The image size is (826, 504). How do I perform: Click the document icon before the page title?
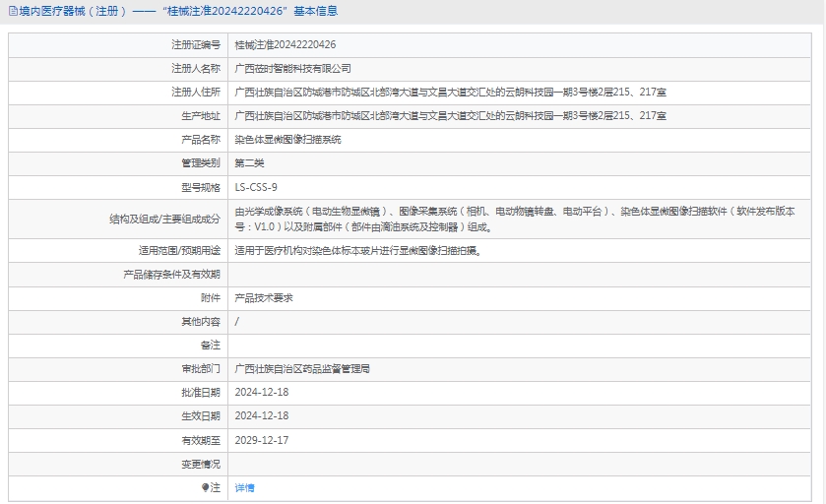point(11,12)
